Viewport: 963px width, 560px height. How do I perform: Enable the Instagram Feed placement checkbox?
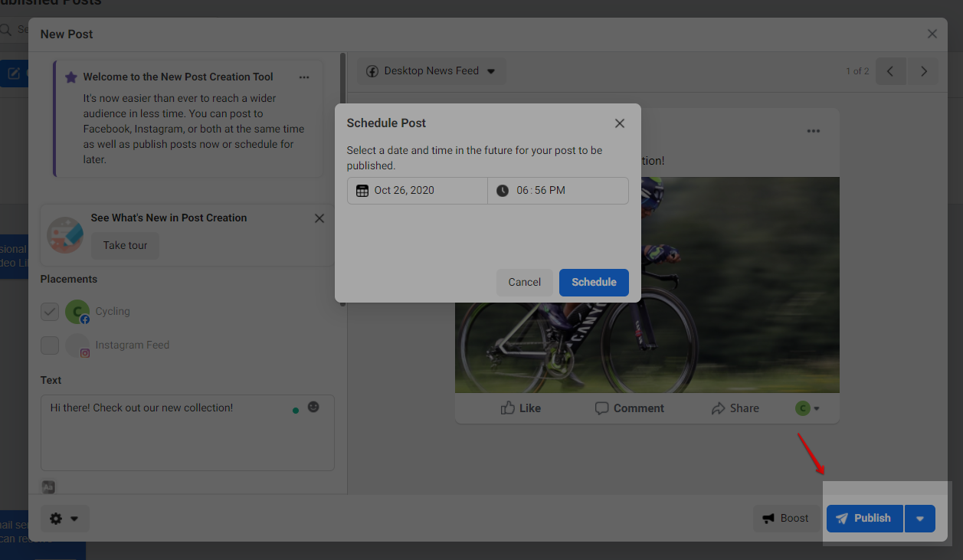50,345
